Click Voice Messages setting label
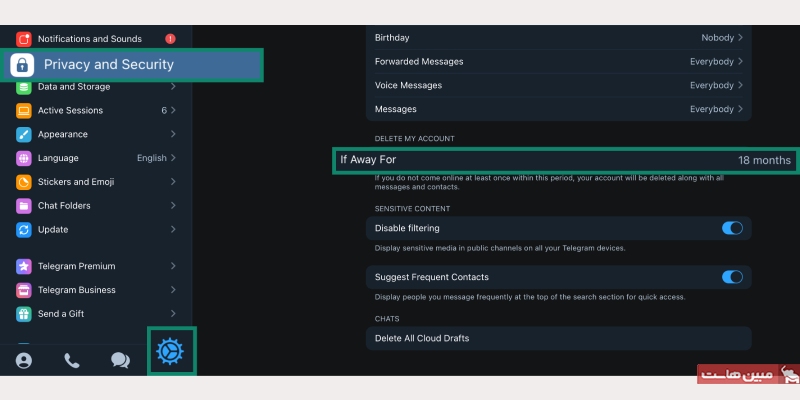The width and height of the screenshot is (800, 400). point(408,85)
